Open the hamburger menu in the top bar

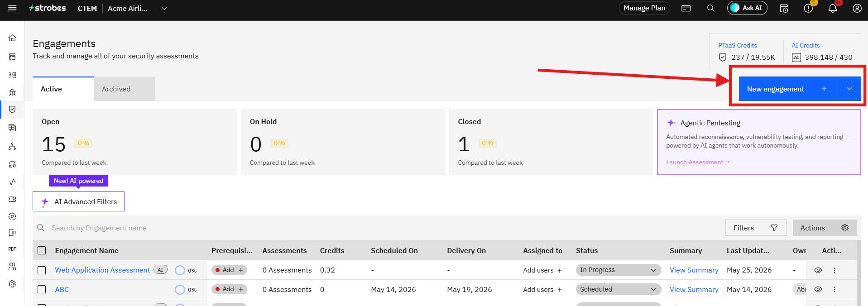(12, 8)
